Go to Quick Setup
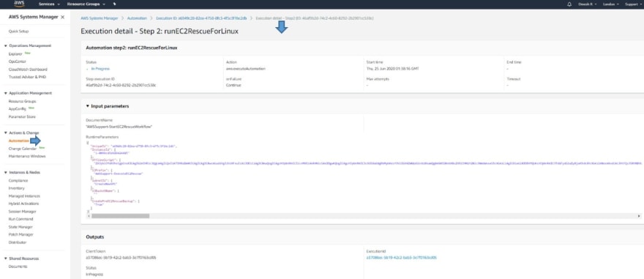Viewport: 644px width, 279px height. pos(18,31)
